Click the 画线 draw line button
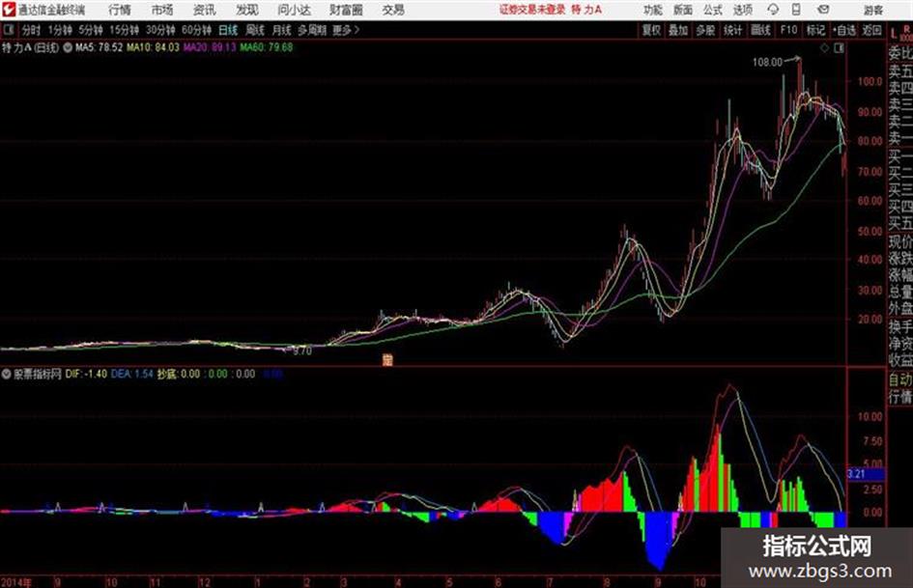Image resolution: width=913 pixels, height=588 pixels. click(x=760, y=30)
